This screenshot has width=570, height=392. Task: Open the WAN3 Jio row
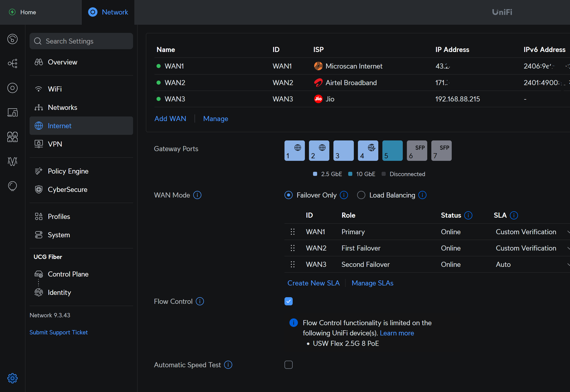coord(362,99)
